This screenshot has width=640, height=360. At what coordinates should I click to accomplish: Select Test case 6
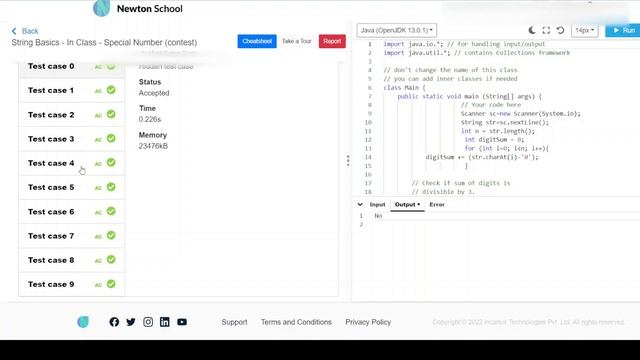pyautogui.click(x=71, y=211)
